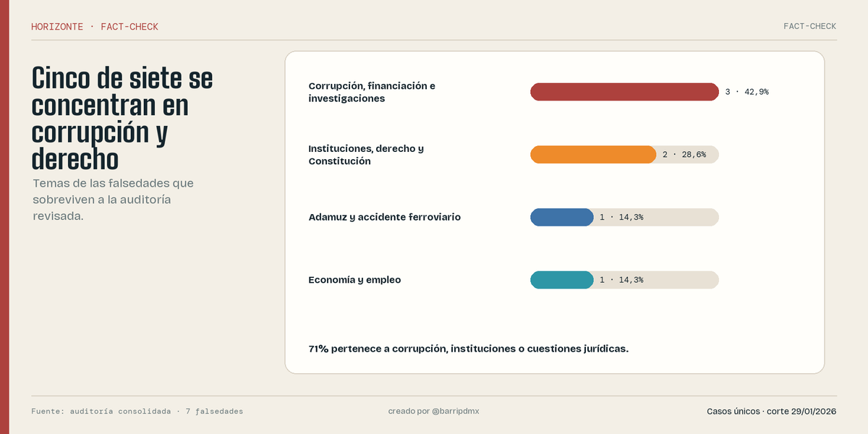Click the label Adamuz y accidente ferroviario
Viewport: 868px width, 434px height.
pyautogui.click(x=384, y=217)
